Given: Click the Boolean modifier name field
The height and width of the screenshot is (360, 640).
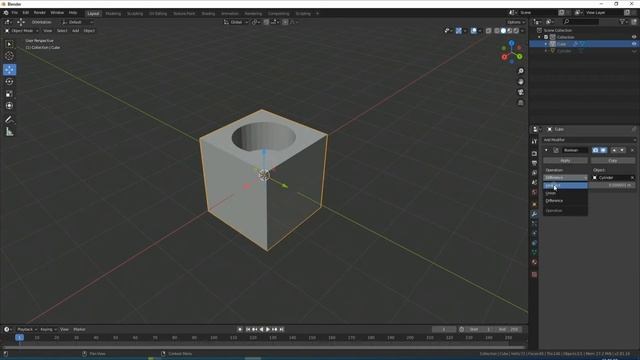Looking at the screenshot, I should pyautogui.click(x=575, y=150).
